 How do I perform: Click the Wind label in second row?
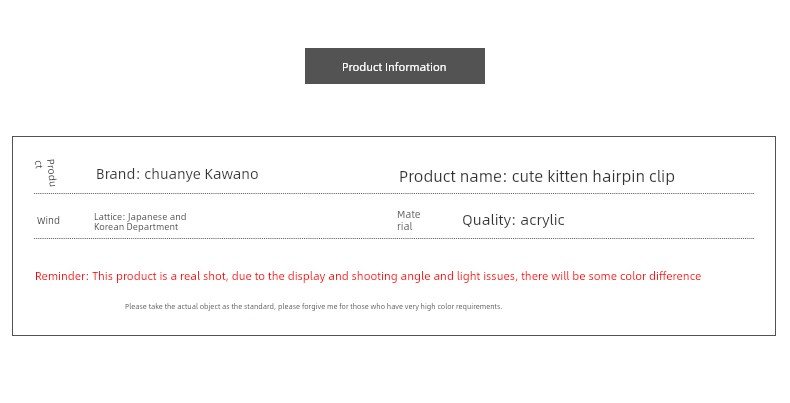click(x=48, y=221)
